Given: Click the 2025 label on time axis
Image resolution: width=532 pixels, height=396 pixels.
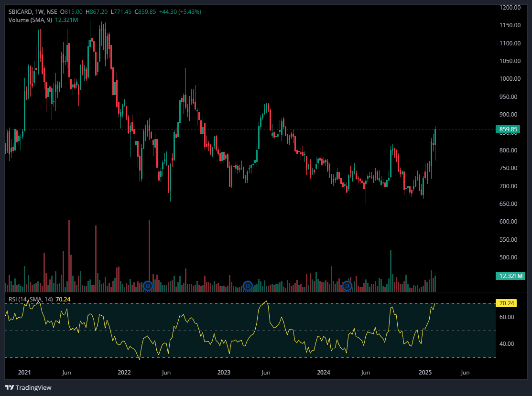Looking at the screenshot, I should (x=425, y=372).
